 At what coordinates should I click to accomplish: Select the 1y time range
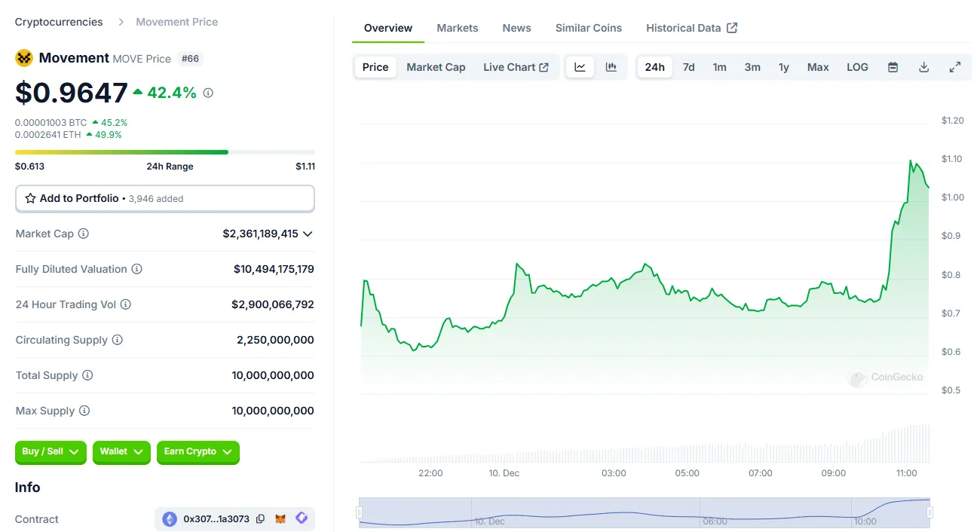tap(784, 67)
